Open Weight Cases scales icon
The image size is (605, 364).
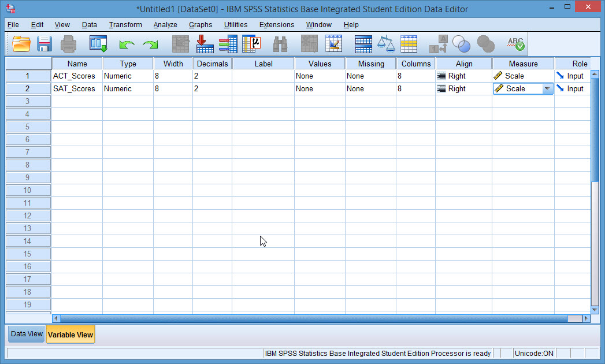click(386, 44)
